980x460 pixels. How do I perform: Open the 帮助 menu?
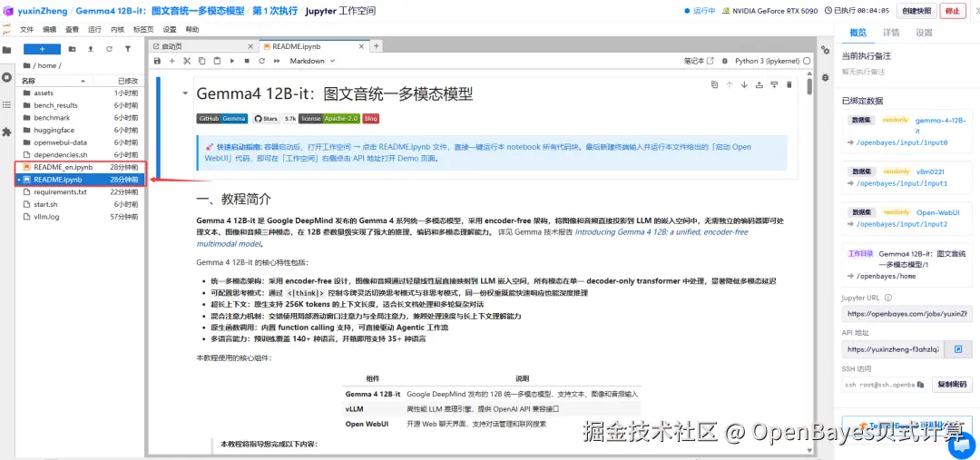pyautogui.click(x=191, y=29)
